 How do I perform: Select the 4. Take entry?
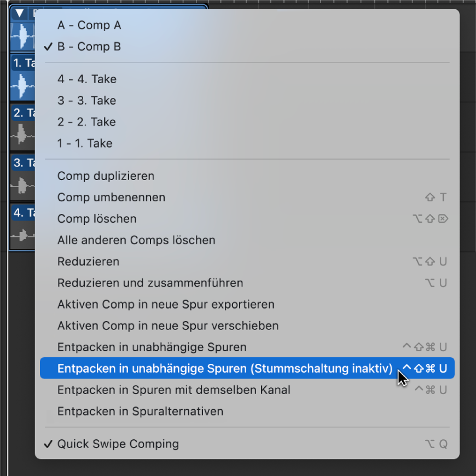point(86,79)
